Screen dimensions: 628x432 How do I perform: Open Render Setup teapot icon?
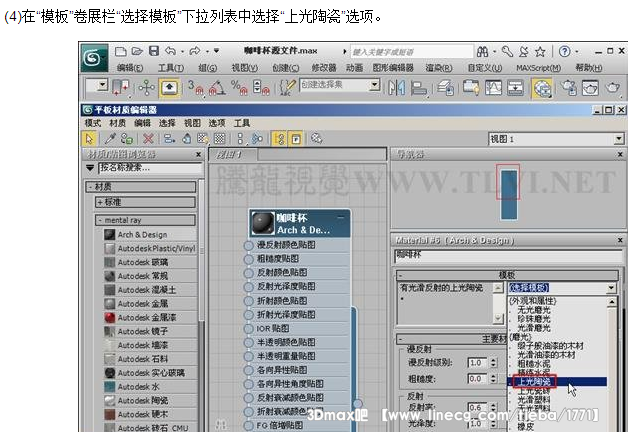coord(568,88)
